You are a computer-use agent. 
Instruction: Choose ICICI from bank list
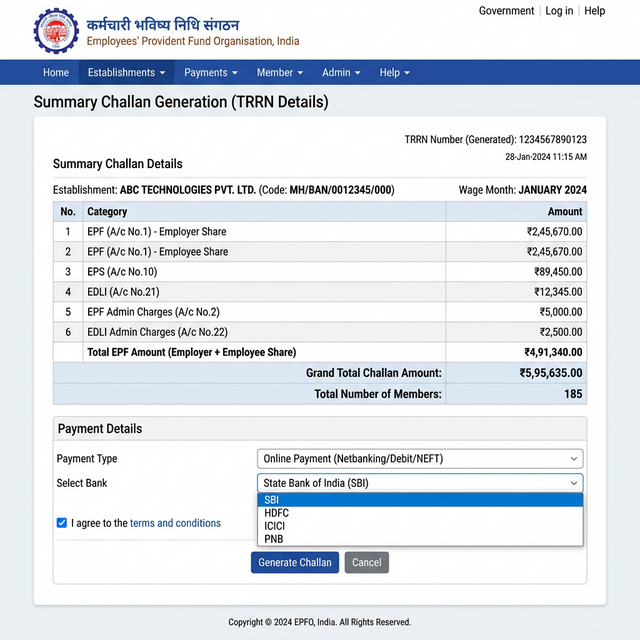pyautogui.click(x=420, y=526)
